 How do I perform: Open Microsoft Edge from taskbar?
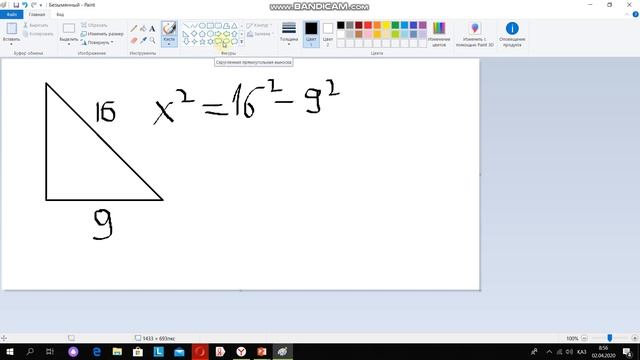point(96,351)
